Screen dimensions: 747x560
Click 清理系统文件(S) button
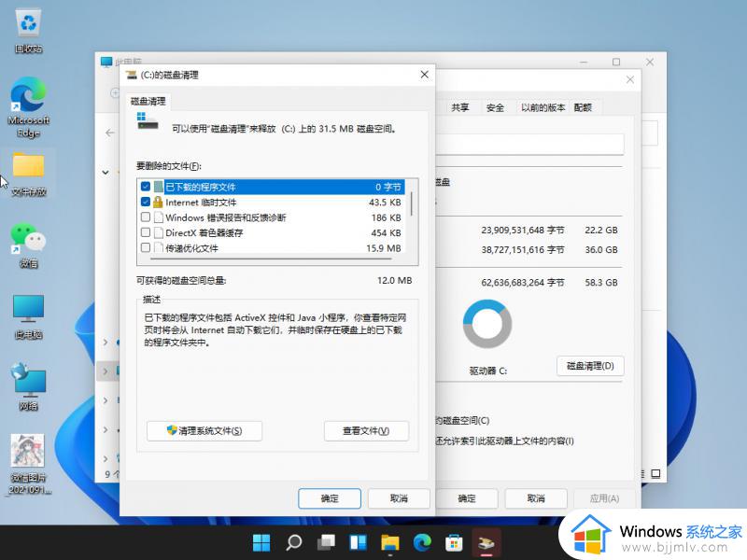(x=204, y=431)
